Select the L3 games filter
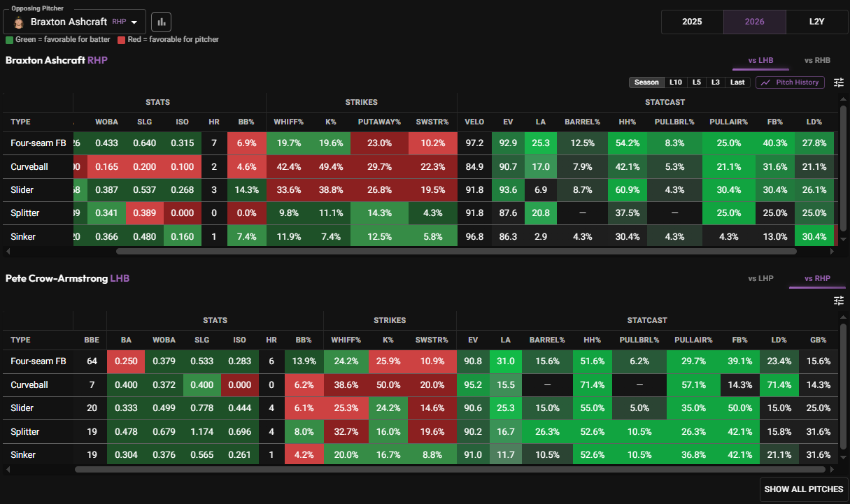The height and width of the screenshot is (504, 850). tap(715, 82)
